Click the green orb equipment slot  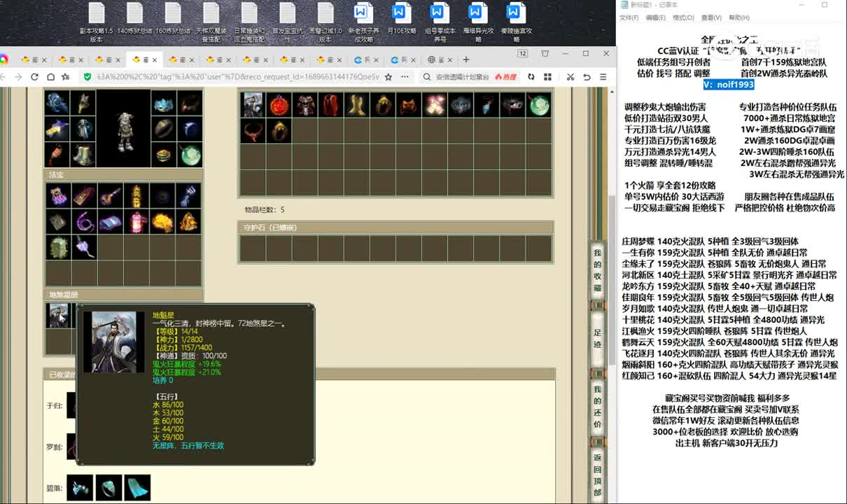point(190,155)
